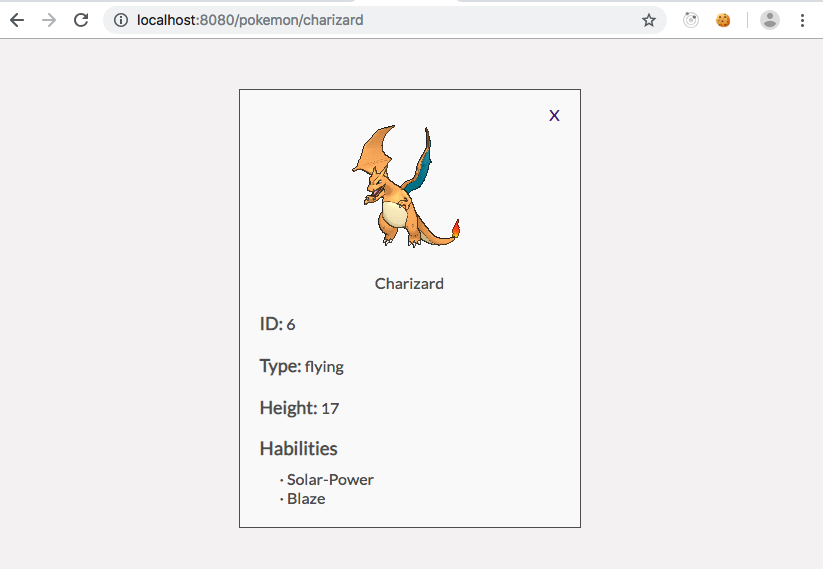
Task: Click the Charizard name text
Action: coord(409,283)
